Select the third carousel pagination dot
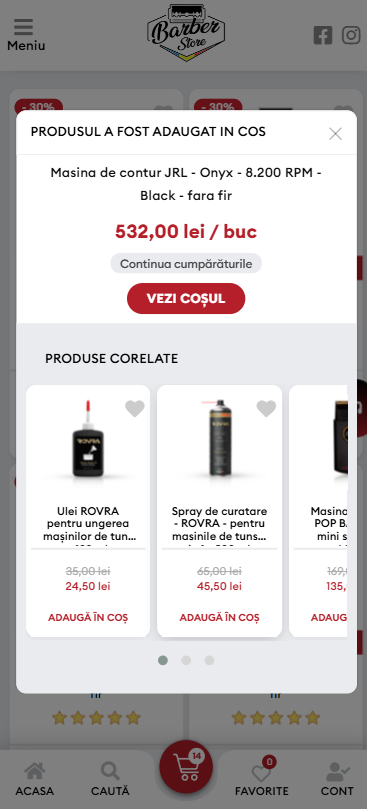 pyautogui.click(x=209, y=660)
